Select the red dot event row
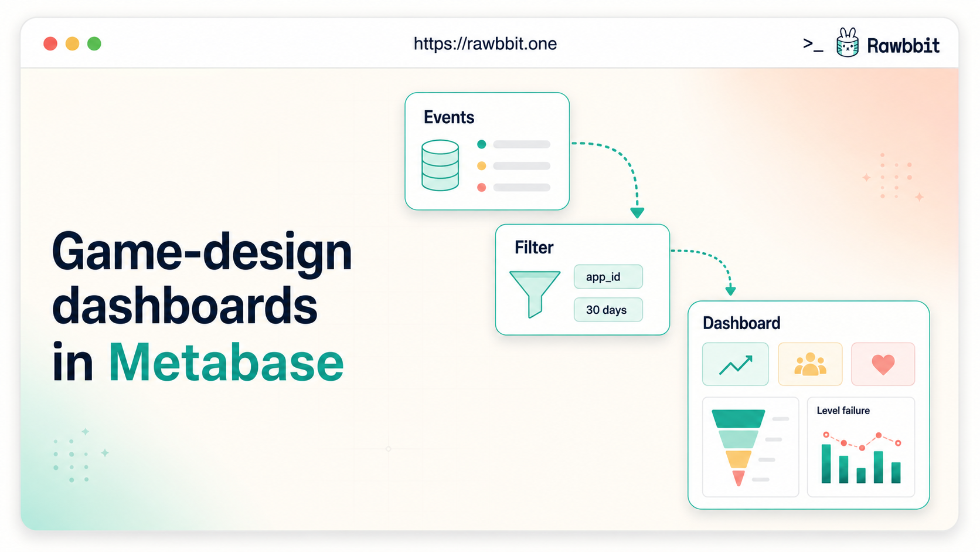This screenshot has height=552, width=980. click(x=514, y=188)
